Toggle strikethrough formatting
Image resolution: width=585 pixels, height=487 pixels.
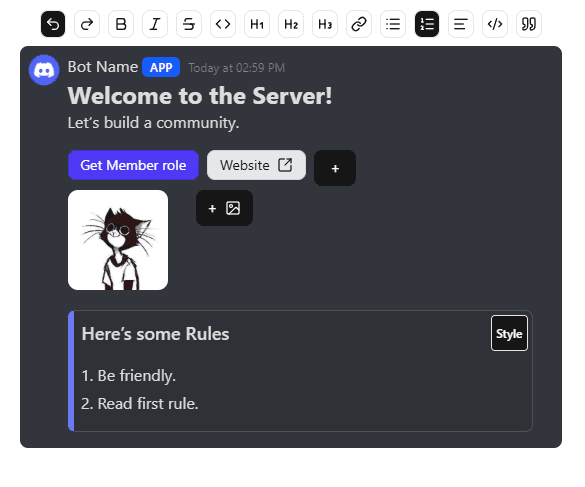(x=189, y=24)
